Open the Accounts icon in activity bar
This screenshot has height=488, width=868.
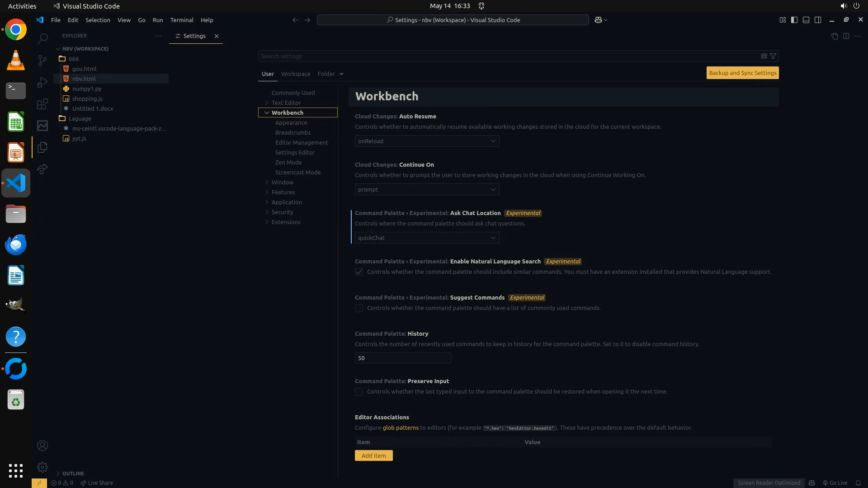click(42, 446)
